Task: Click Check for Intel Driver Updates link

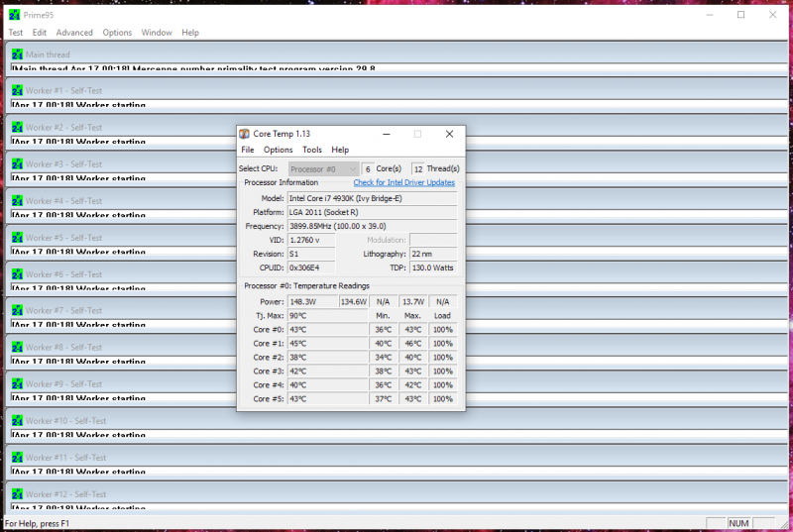Action: [403, 182]
